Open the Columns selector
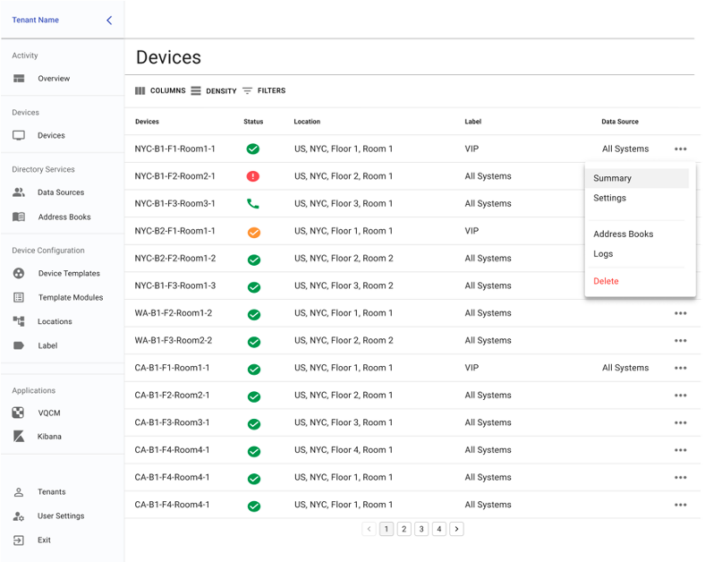This screenshot has height=562, width=705. point(160,91)
